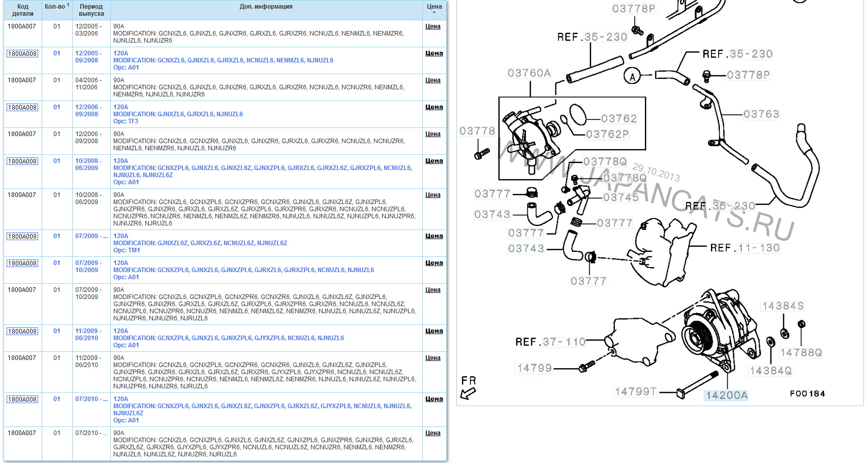Open reference REF.37-110 label
Image resolution: width=868 pixels, height=463 pixels.
550,342
